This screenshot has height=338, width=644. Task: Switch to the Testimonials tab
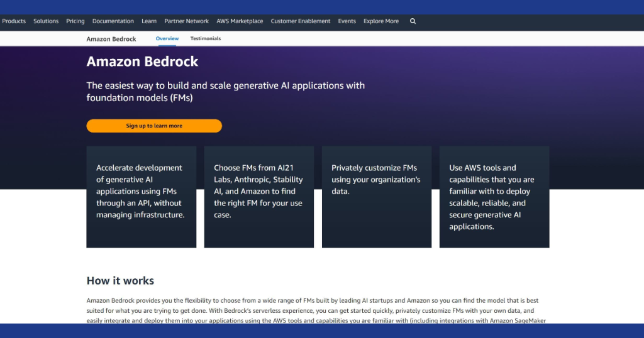206,38
